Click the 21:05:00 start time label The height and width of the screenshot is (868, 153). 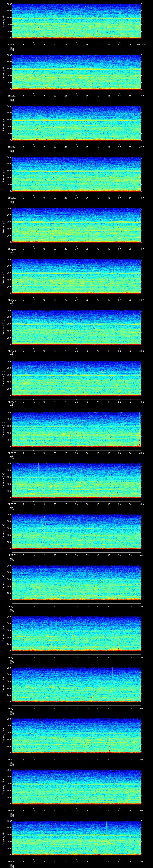click(x=12, y=351)
